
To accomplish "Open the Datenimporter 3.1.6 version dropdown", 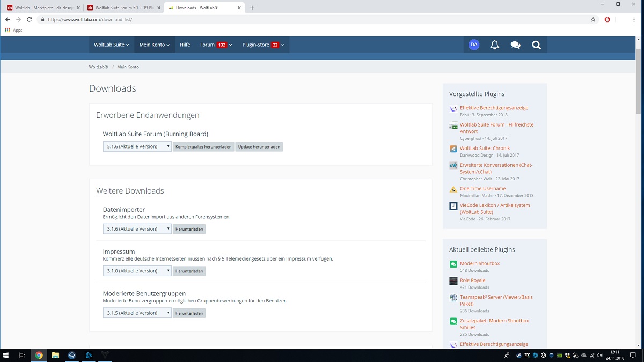I will [137, 229].
